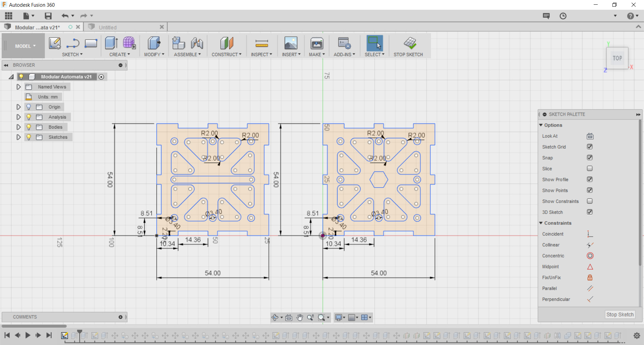The image size is (644, 345).
Task: Select the Rectangle sketch tool
Action: [91, 43]
